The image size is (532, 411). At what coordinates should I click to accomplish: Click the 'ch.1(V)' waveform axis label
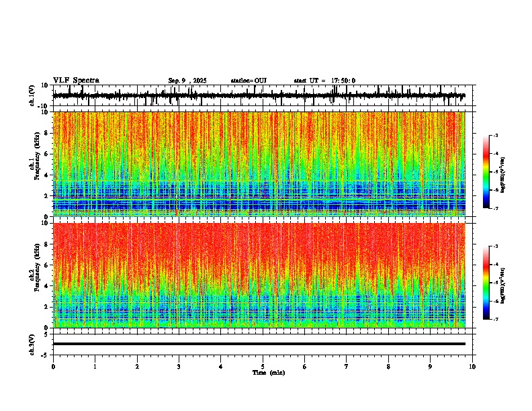[x=32, y=95]
